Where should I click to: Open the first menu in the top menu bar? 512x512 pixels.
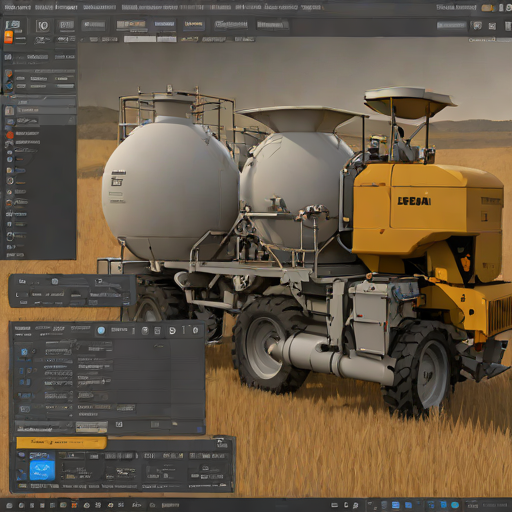point(18,7)
